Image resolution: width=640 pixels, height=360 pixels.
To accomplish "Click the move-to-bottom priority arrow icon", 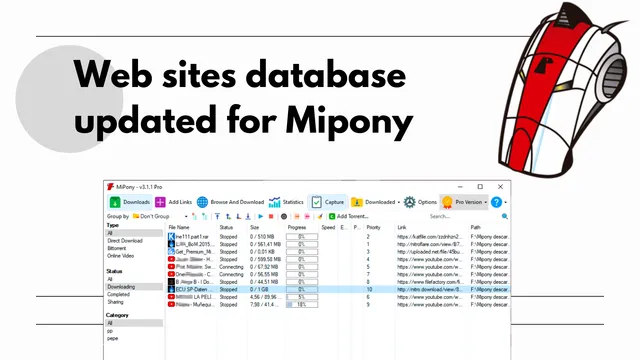I will 248,216.
